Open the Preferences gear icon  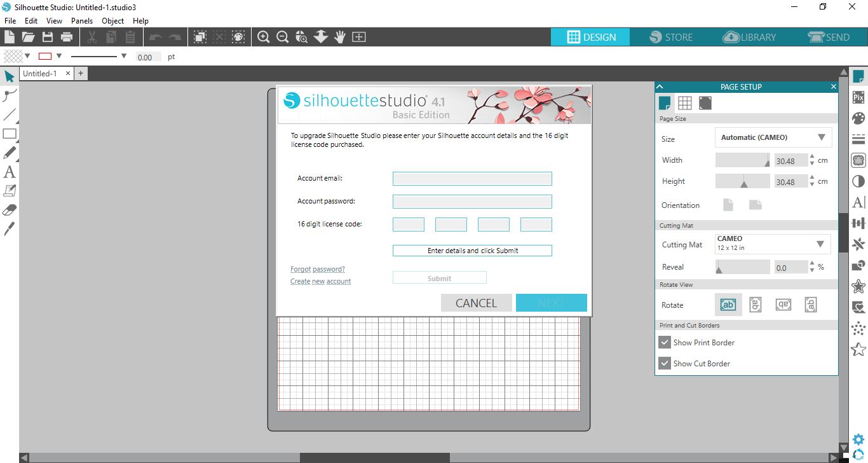(858, 439)
